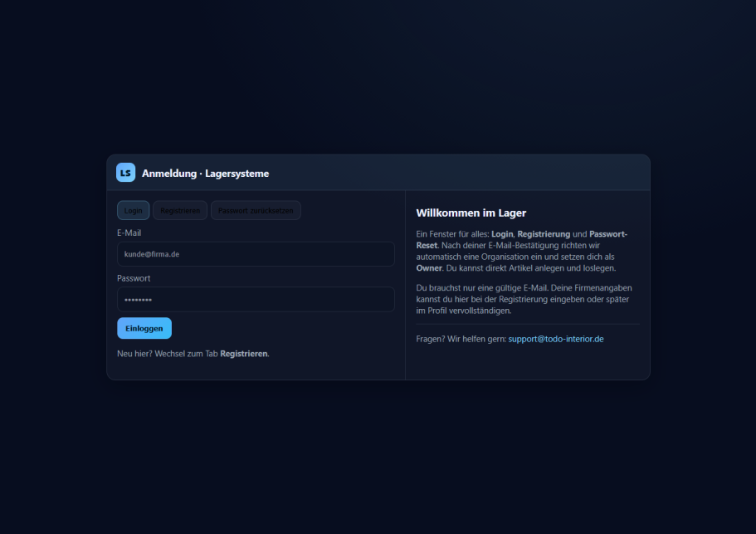Click the Willkommen im Lager heading
The width and height of the screenshot is (756, 534).
point(471,213)
